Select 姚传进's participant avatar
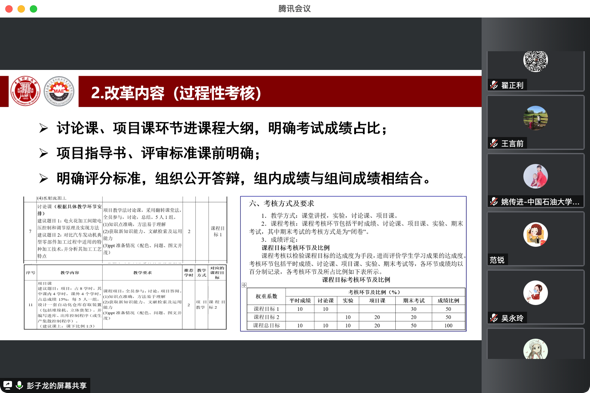This screenshot has height=393, width=590. [x=535, y=176]
